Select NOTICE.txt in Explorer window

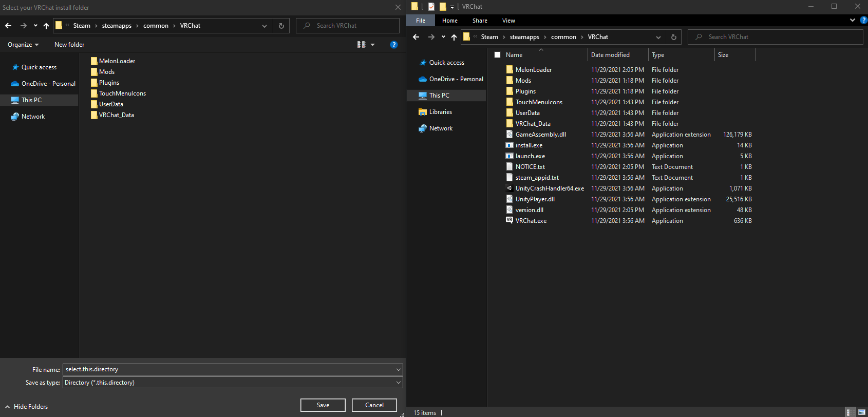pos(530,167)
